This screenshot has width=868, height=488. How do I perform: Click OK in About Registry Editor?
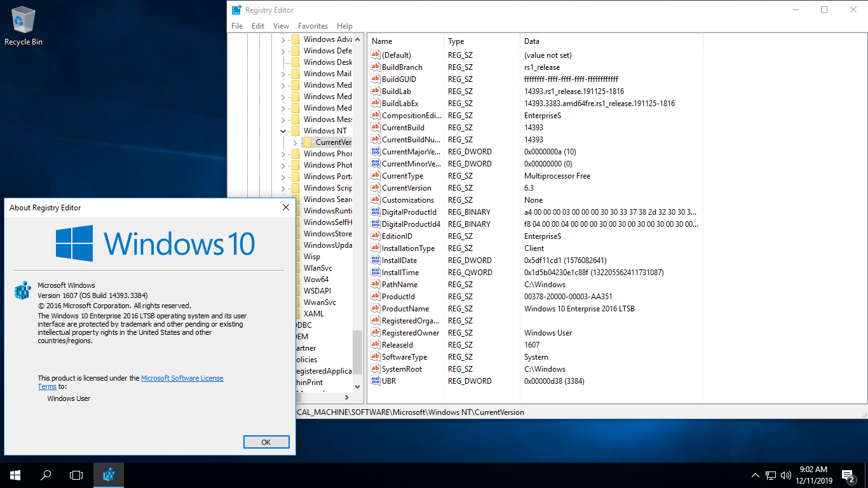tap(266, 442)
